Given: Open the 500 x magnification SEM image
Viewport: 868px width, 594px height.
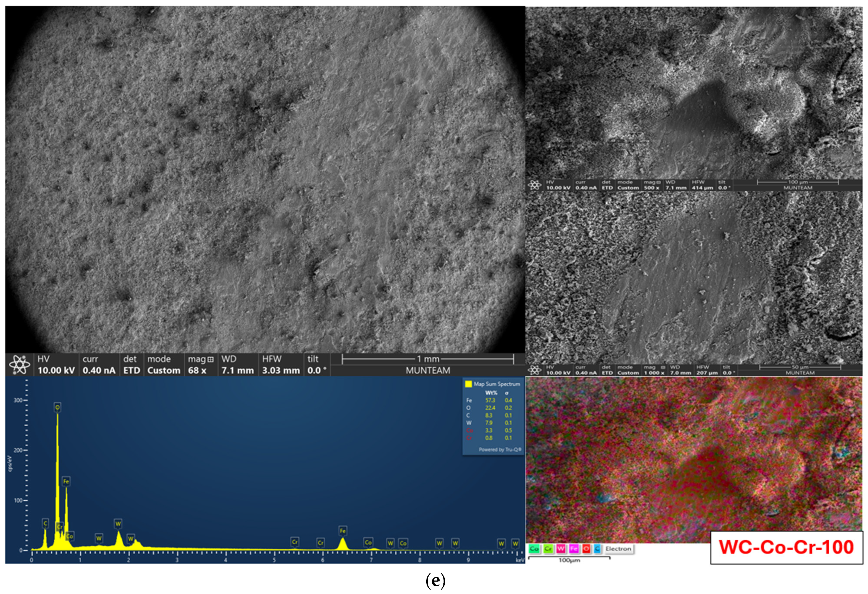Looking at the screenshot, I should [694, 93].
